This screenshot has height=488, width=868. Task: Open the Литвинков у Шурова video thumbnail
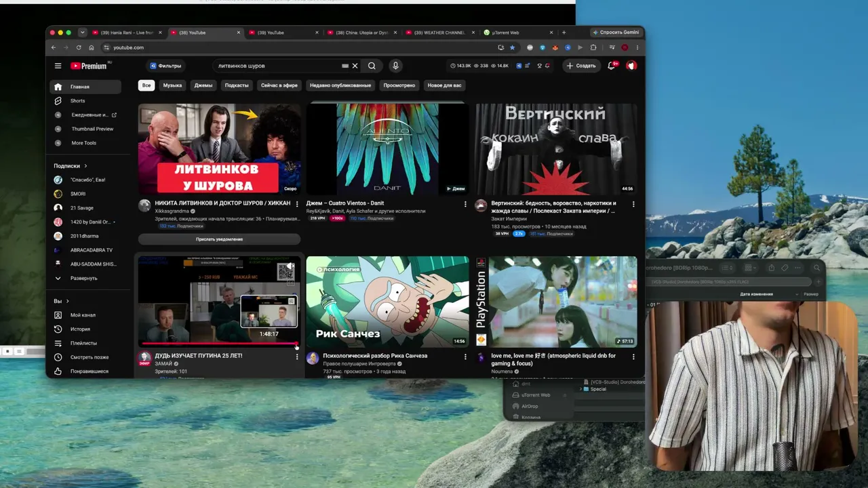pos(219,149)
